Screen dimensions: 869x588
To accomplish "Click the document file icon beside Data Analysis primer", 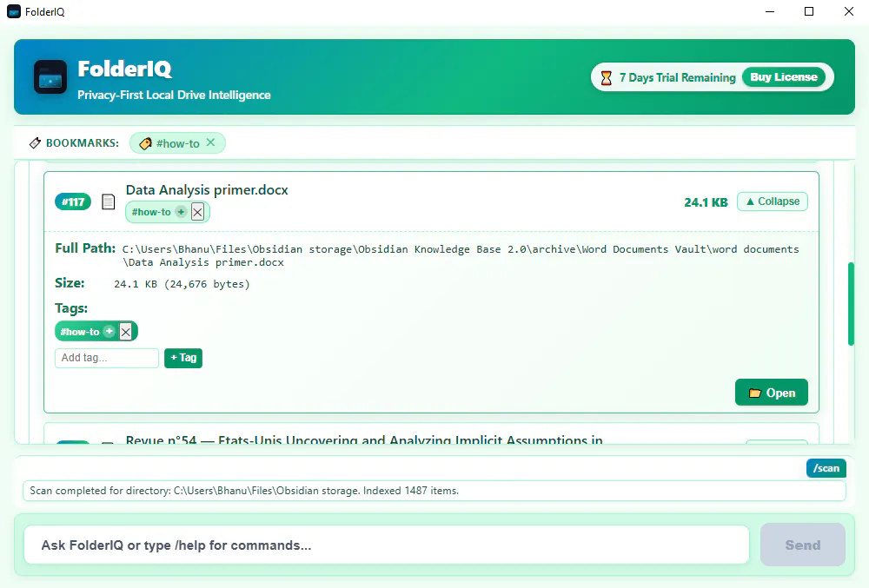I will coord(109,202).
